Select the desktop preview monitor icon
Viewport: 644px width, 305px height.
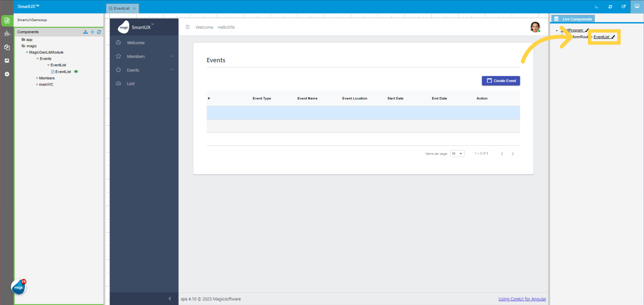637,6
